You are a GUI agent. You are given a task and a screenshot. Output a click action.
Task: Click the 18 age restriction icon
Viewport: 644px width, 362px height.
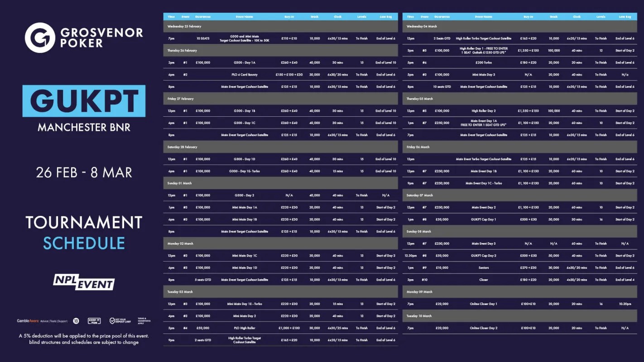[x=76, y=321]
